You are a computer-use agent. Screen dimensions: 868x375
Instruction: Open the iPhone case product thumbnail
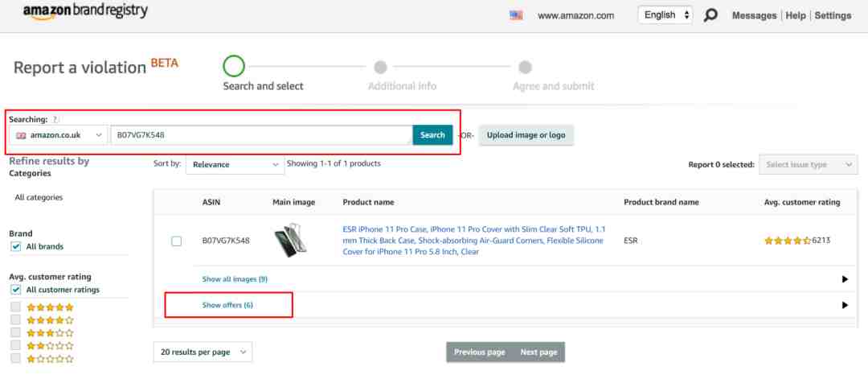(x=291, y=241)
